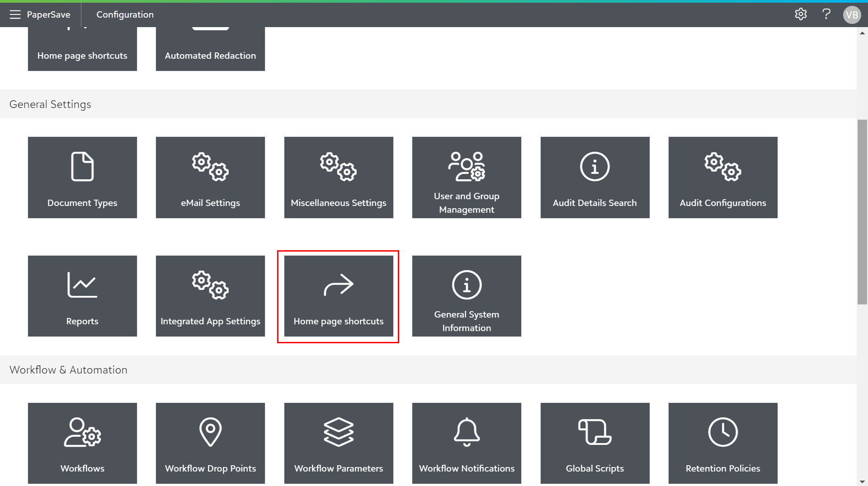Viewport: 868px width, 486px height.
Task: Open the Reports tile
Action: [x=82, y=296]
